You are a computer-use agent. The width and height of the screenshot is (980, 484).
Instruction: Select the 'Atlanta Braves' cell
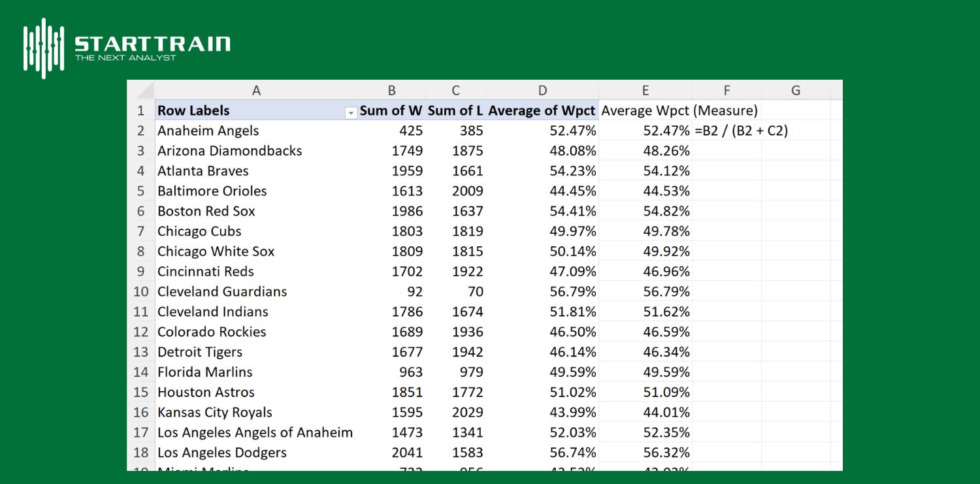[256, 171]
